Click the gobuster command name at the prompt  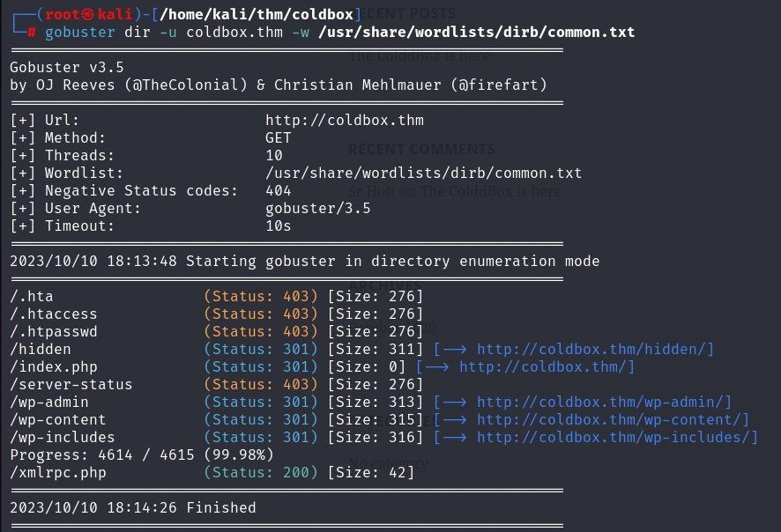coord(76,33)
